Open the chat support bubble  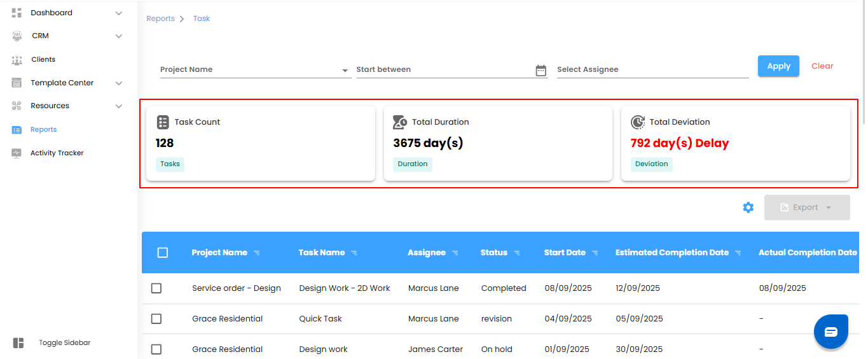(x=831, y=332)
